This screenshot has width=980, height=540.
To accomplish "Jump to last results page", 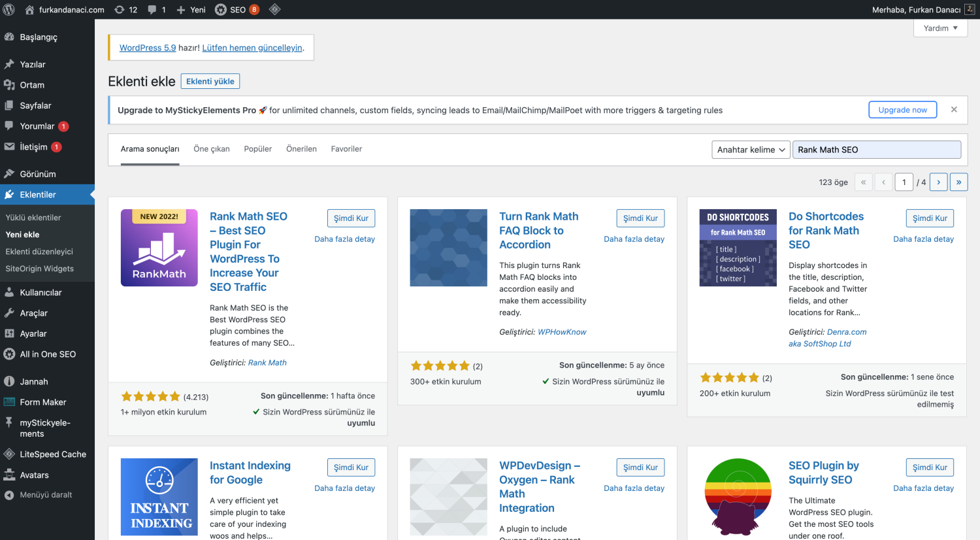I will click(x=958, y=182).
